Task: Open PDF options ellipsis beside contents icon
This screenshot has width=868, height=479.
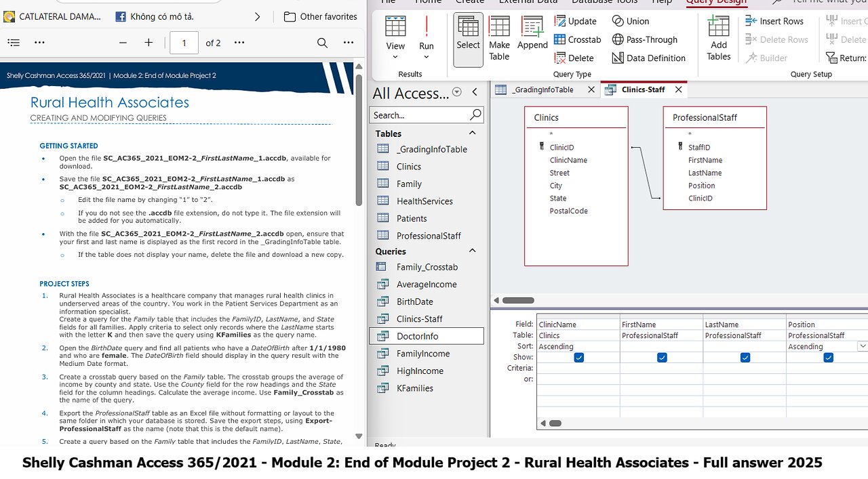Action: click(x=39, y=43)
